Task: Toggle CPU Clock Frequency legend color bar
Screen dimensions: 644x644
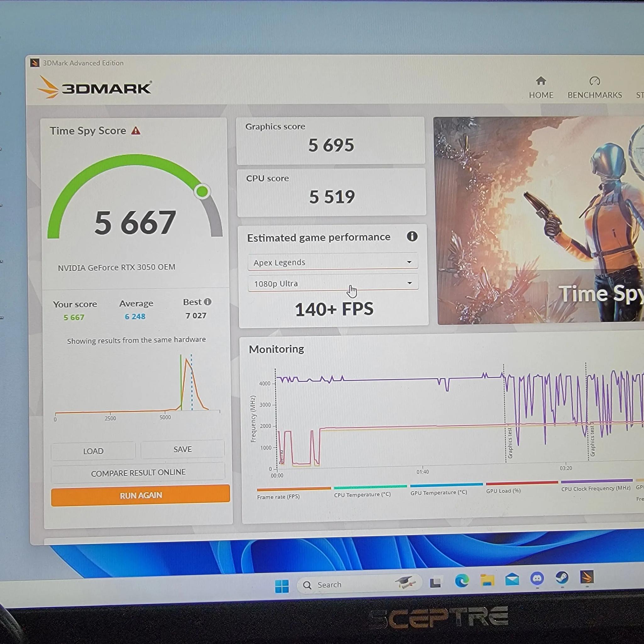Action: click(596, 481)
